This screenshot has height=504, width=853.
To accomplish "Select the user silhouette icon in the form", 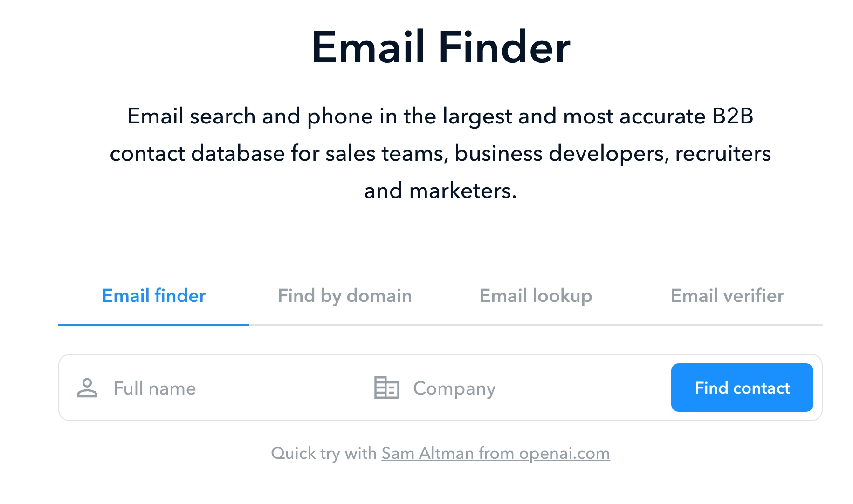I will coord(87,388).
